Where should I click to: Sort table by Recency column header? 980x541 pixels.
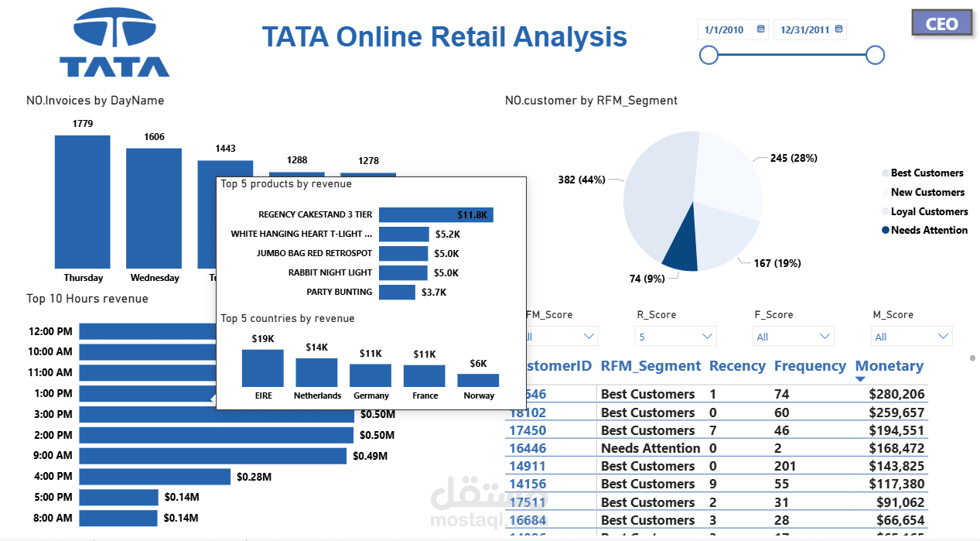point(737,366)
